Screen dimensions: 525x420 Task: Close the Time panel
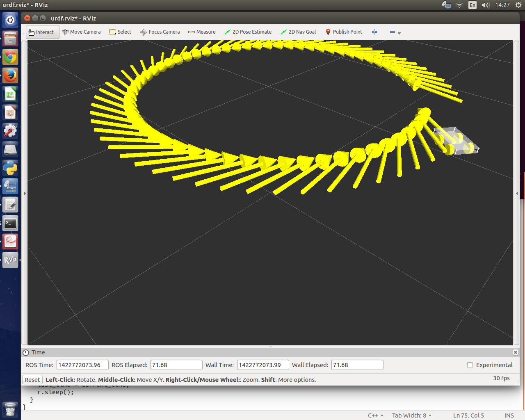(x=515, y=352)
